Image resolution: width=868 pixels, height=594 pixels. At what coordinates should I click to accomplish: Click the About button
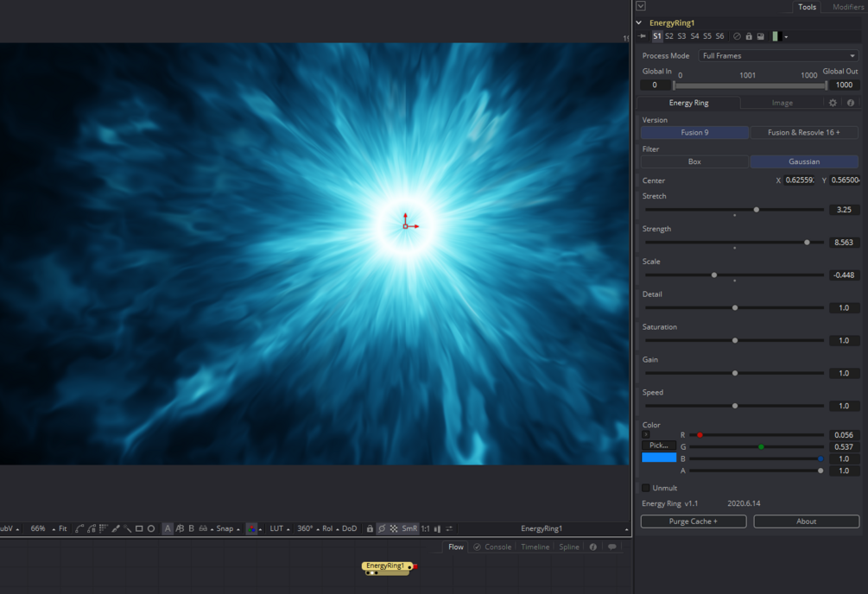[807, 521]
